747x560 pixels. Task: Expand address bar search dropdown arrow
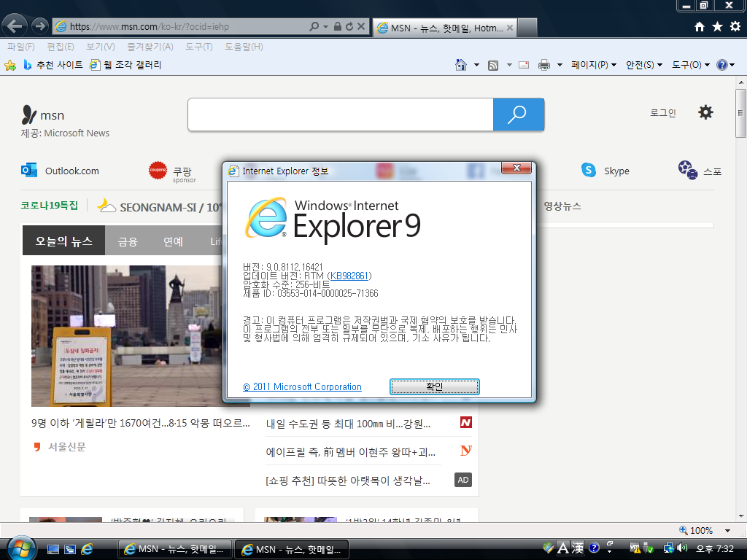326,27
